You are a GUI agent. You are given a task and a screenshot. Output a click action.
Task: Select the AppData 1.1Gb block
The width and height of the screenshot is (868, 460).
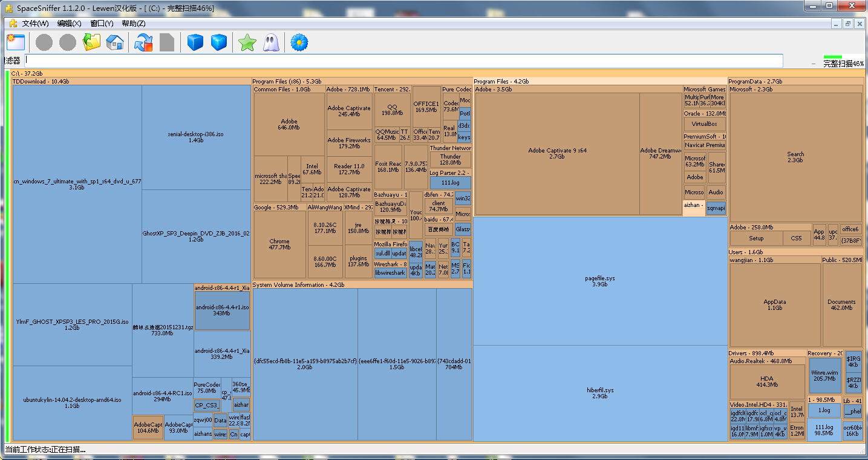(x=775, y=305)
